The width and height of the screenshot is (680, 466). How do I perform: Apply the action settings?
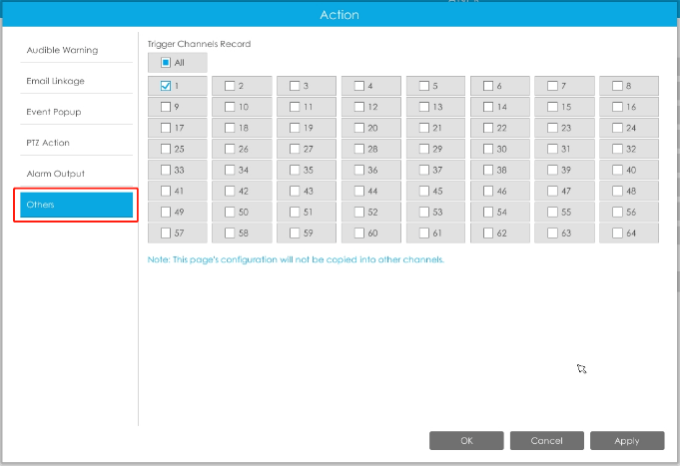click(x=627, y=440)
